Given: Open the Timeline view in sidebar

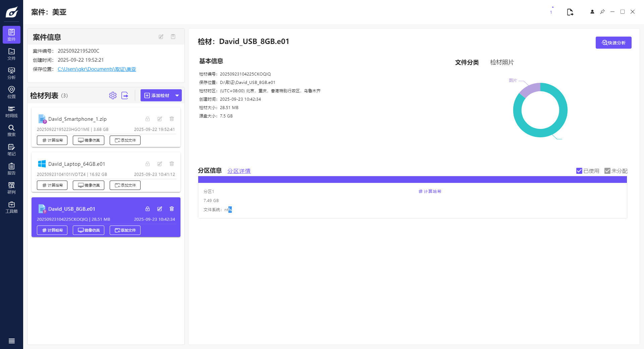Looking at the screenshot, I should pos(11,111).
